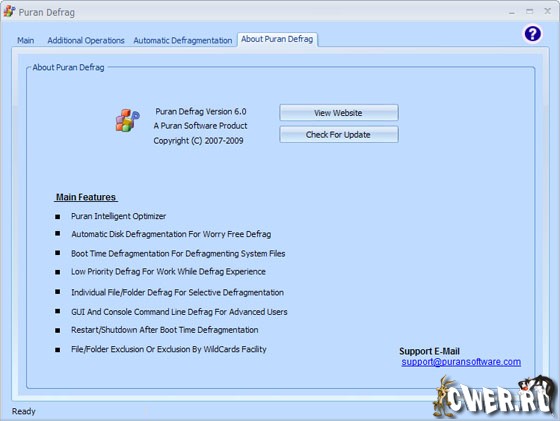560x421 pixels.
Task: Click GUI And Console Command Line line
Action: coord(179,312)
